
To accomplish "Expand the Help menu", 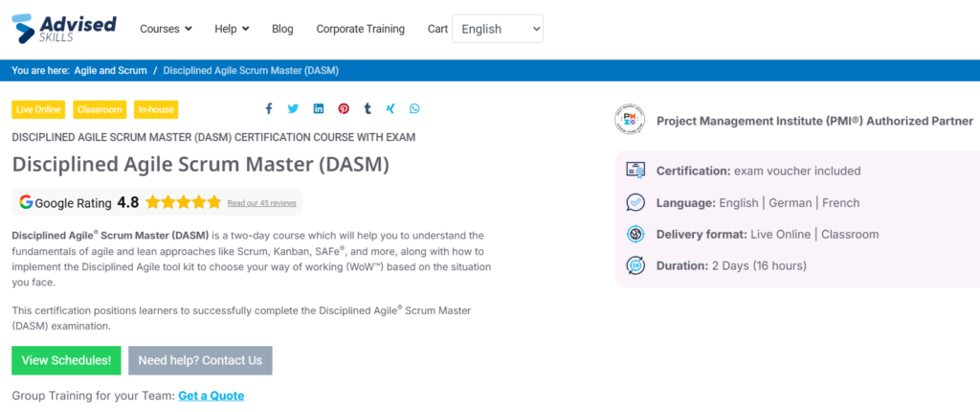I will (x=232, y=29).
